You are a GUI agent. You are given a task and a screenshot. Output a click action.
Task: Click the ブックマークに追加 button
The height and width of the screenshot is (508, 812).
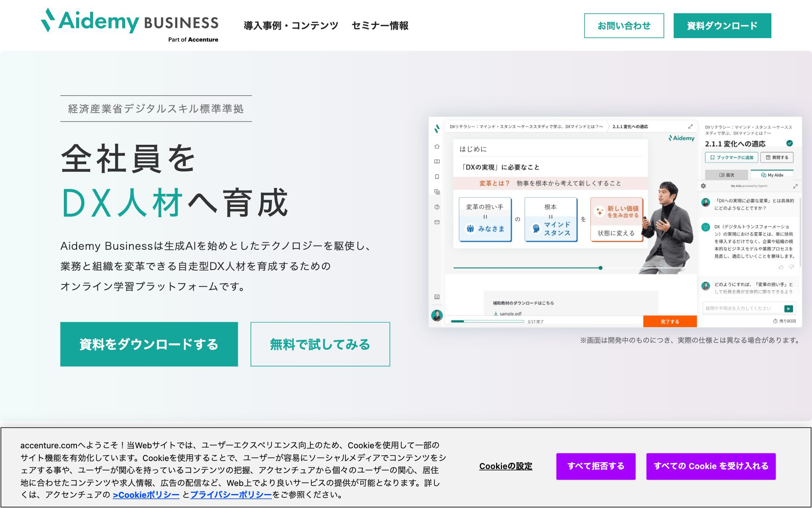tap(732, 157)
